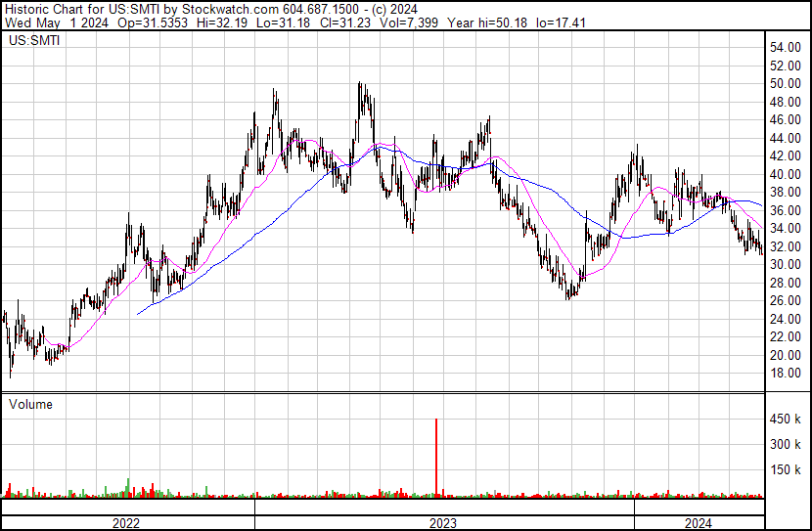Click the US:SMTI ticker label in chart
The width and height of the screenshot is (812, 531).
(35, 42)
